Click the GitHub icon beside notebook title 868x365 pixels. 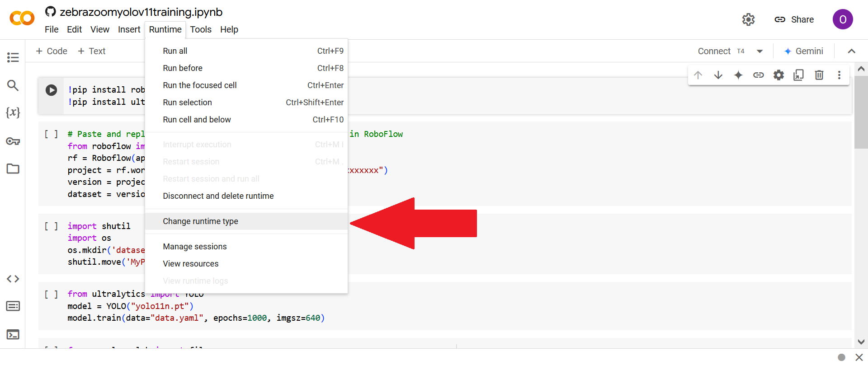click(x=51, y=12)
